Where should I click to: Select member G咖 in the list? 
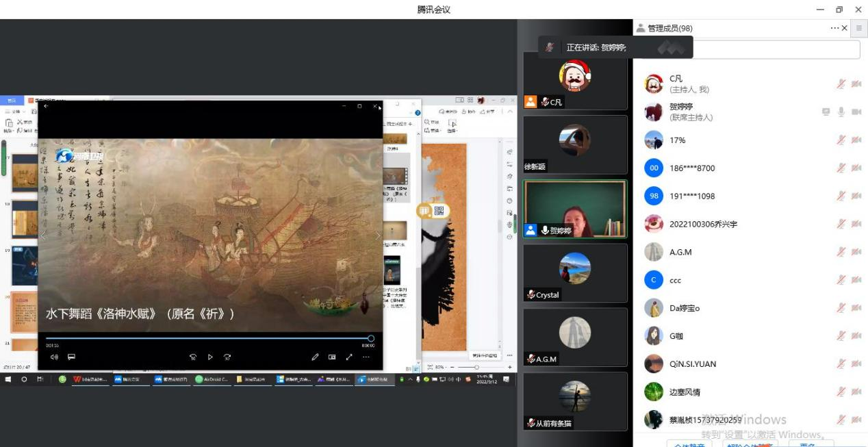click(x=751, y=336)
